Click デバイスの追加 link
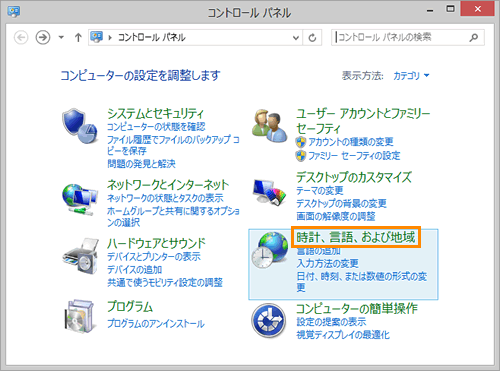This screenshot has height=371, width=500. [135, 270]
